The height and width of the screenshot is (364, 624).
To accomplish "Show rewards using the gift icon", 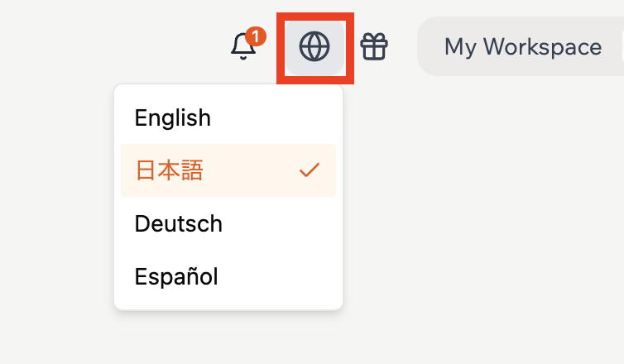I will [374, 46].
